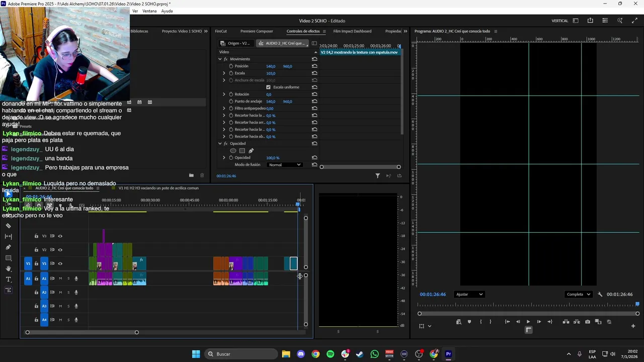Click the Lift button in Program monitor

pyautogui.click(x=566, y=322)
